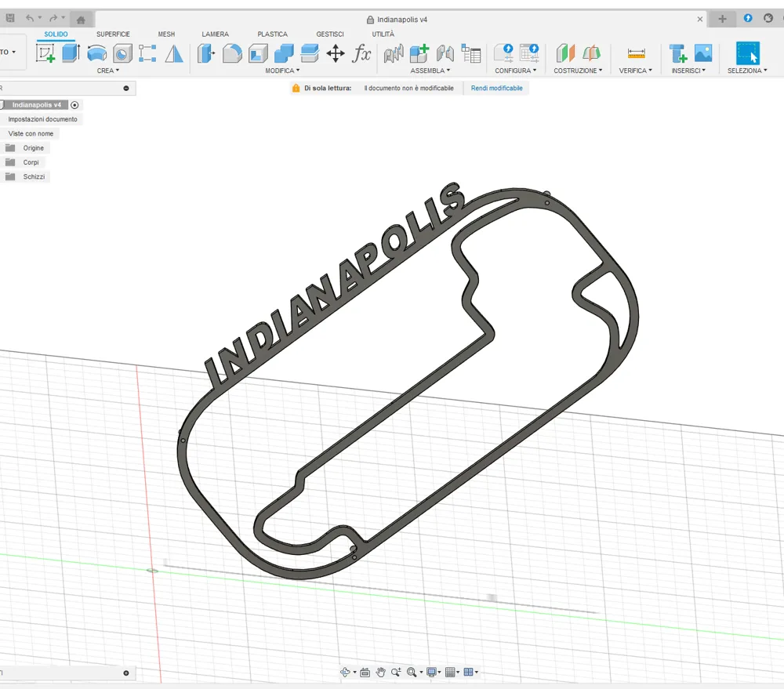
Task: Open the Display Settings monitor dropdown
Action: point(433,672)
